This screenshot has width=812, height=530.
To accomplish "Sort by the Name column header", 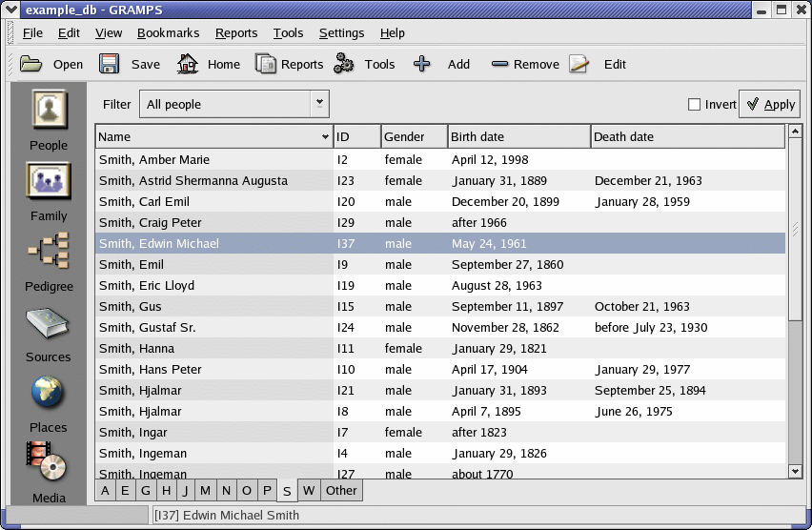I will pyautogui.click(x=213, y=136).
